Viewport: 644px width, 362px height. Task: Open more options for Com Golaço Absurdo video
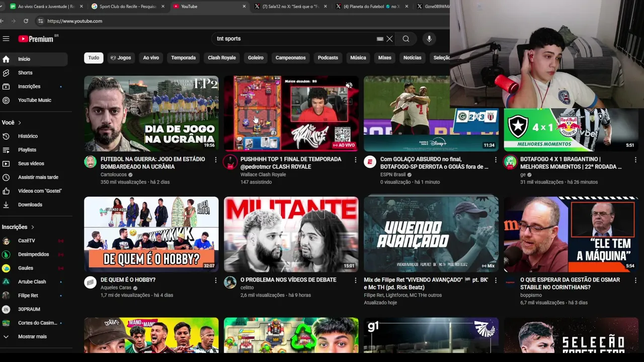(495, 160)
